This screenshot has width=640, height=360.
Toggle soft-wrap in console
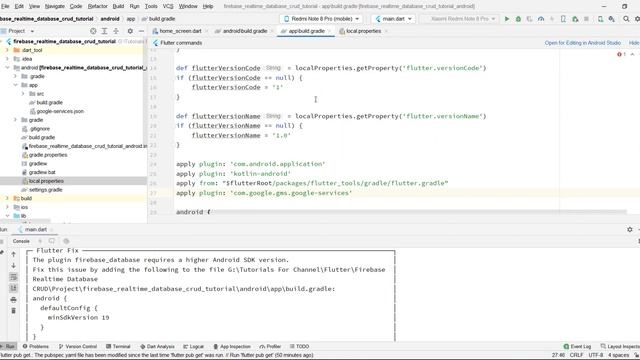(x=13, y=277)
